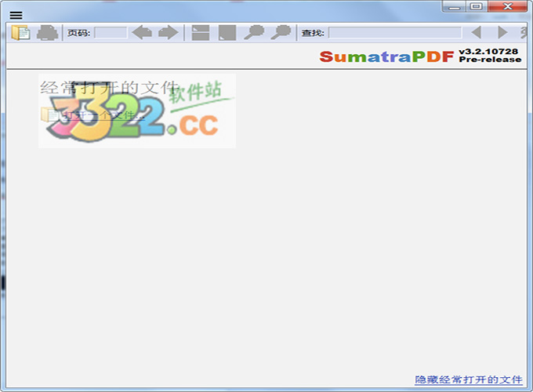The image size is (533, 392).
Task: Close the SumatraPDF window
Action: (x=507, y=6)
